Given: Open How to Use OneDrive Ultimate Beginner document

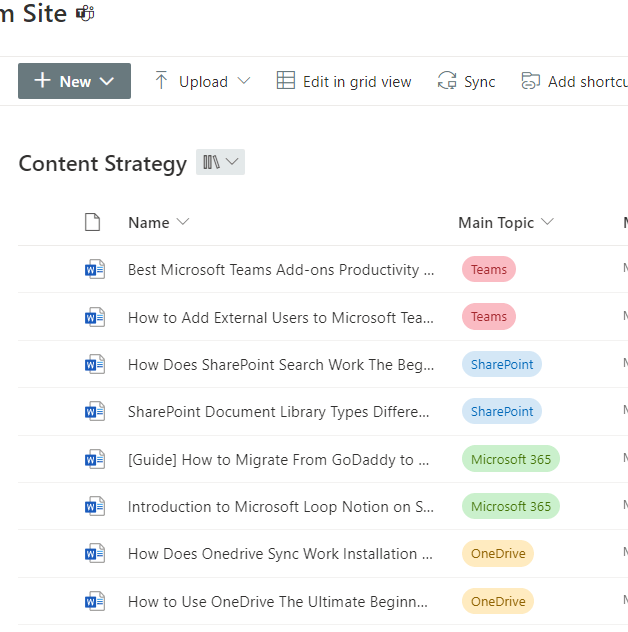Looking at the screenshot, I should [x=278, y=602].
